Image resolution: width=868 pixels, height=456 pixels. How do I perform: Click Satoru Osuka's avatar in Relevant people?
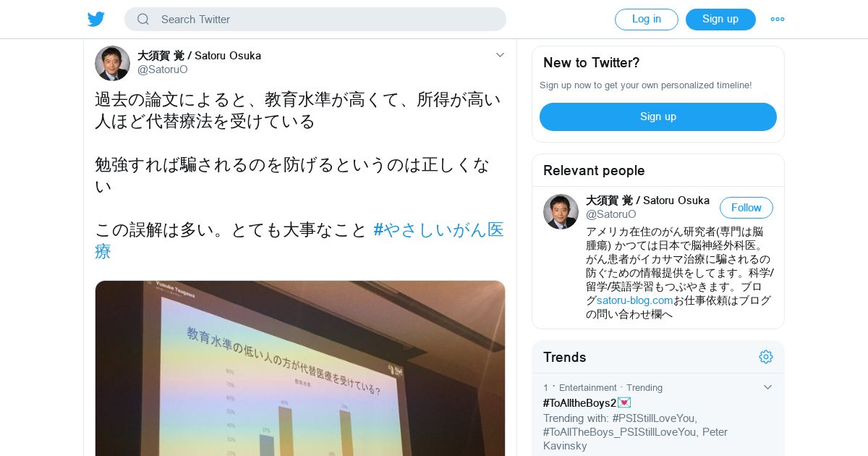pyautogui.click(x=561, y=211)
